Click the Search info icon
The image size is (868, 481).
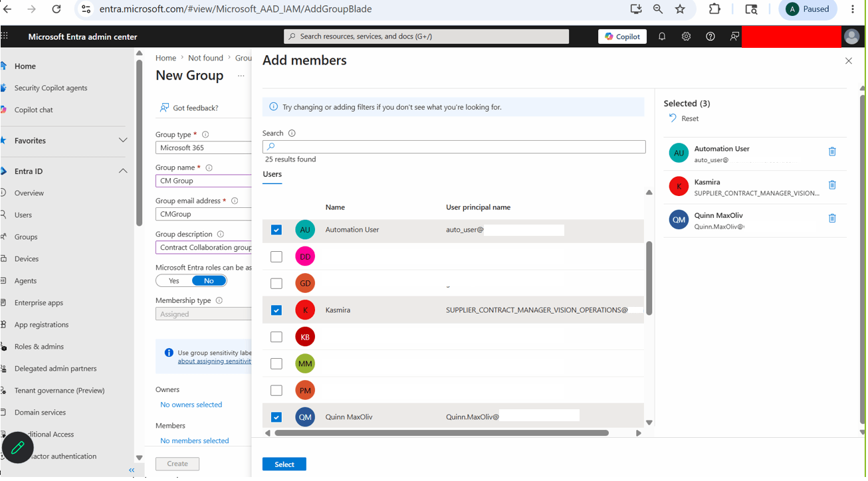coord(292,134)
